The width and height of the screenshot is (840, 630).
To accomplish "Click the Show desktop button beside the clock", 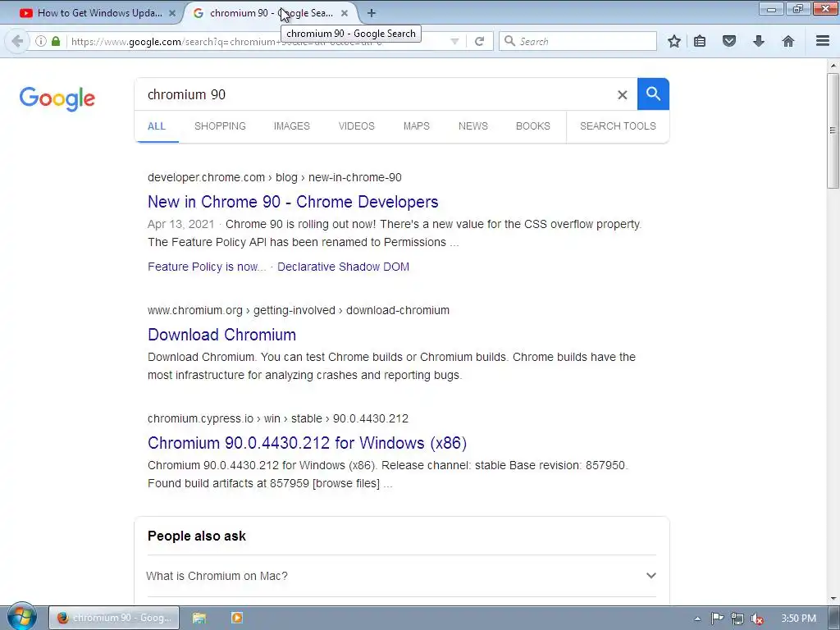I will [x=834, y=619].
